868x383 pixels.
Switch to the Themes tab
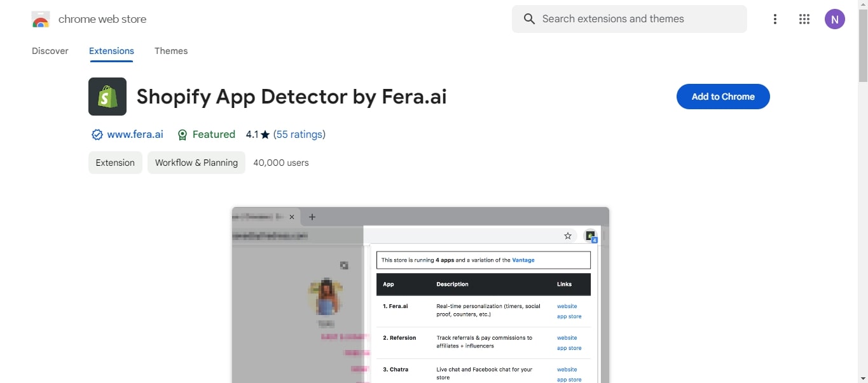pos(171,51)
